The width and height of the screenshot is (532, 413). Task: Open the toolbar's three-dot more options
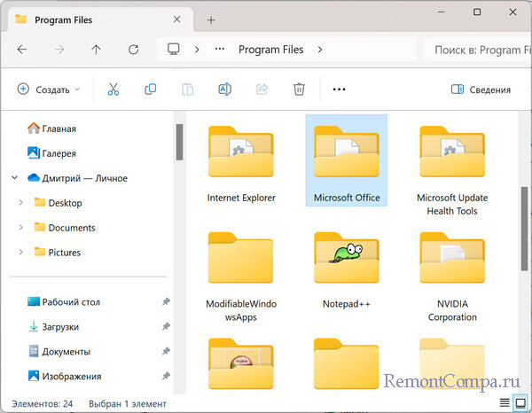(x=339, y=90)
